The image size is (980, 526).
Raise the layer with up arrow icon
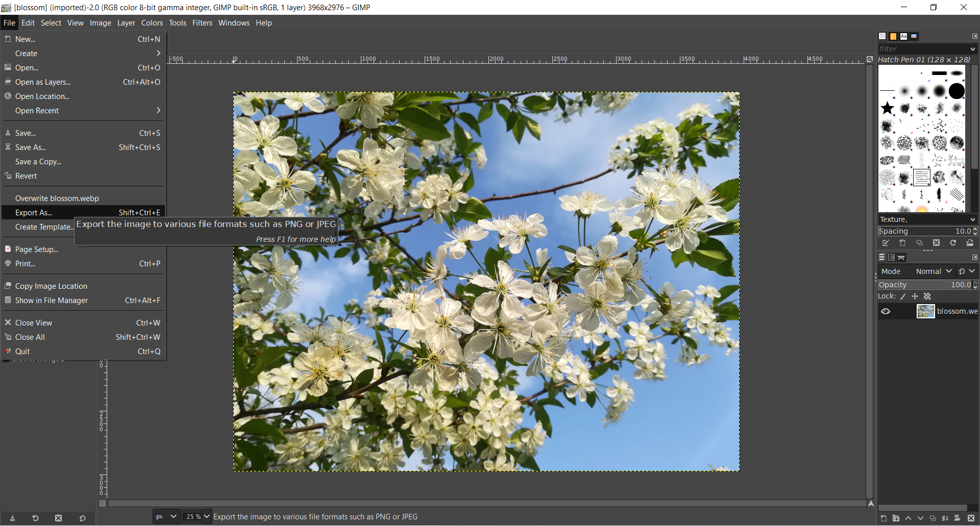pos(908,518)
